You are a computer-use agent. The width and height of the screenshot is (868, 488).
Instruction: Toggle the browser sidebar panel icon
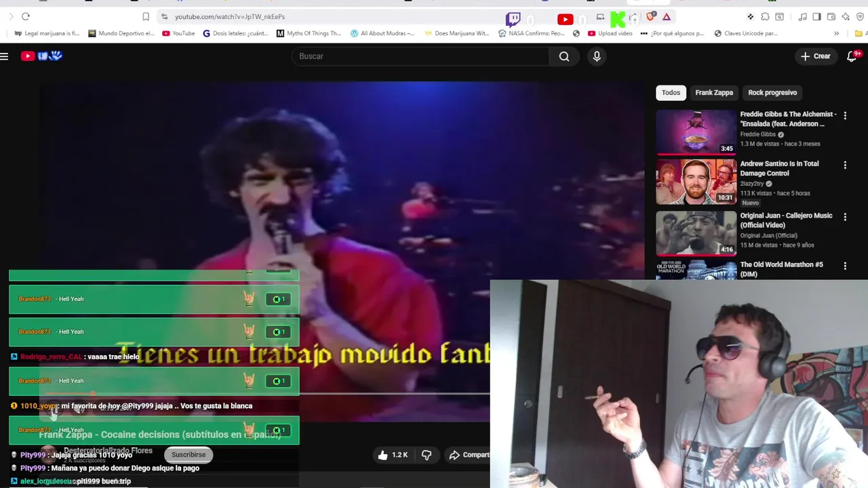[x=816, y=17]
